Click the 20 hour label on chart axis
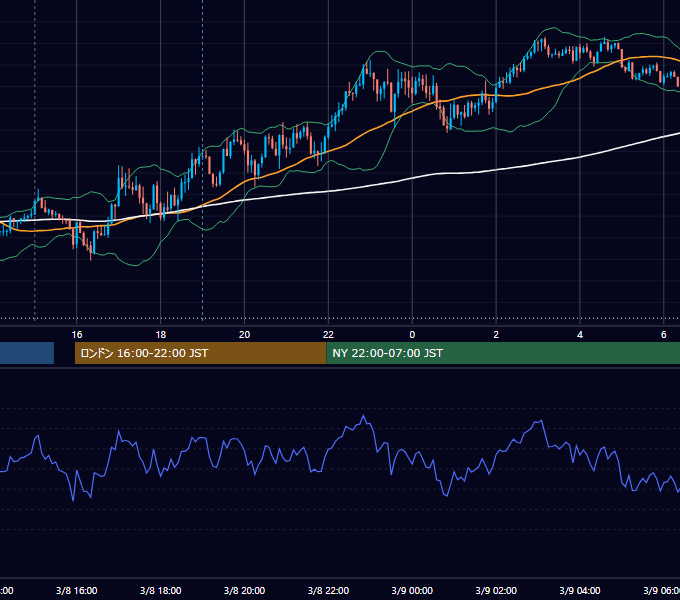The width and height of the screenshot is (680, 600). click(x=245, y=335)
